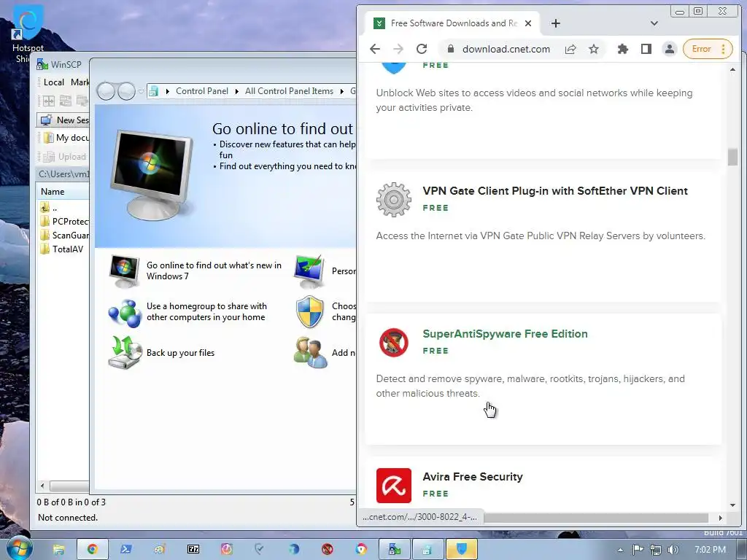
Task: Click Control Panel in the breadcrumb
Action: click(202, 91)
